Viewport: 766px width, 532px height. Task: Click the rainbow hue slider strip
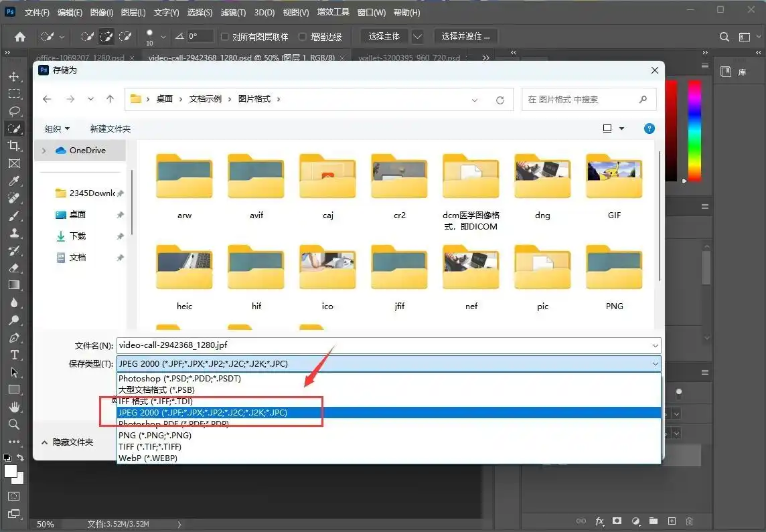694,130
